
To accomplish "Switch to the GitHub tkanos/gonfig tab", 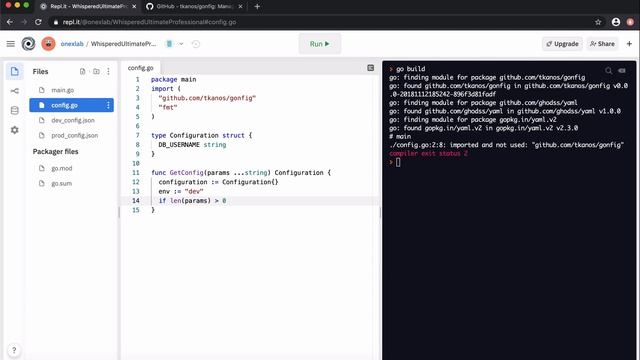I will point(194,7).
